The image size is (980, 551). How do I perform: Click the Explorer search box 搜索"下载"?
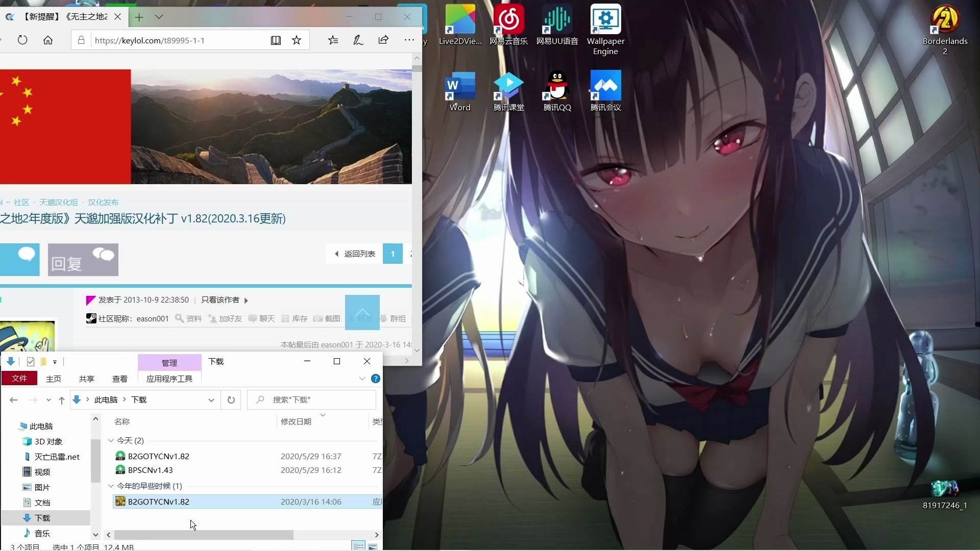[312, 400]
